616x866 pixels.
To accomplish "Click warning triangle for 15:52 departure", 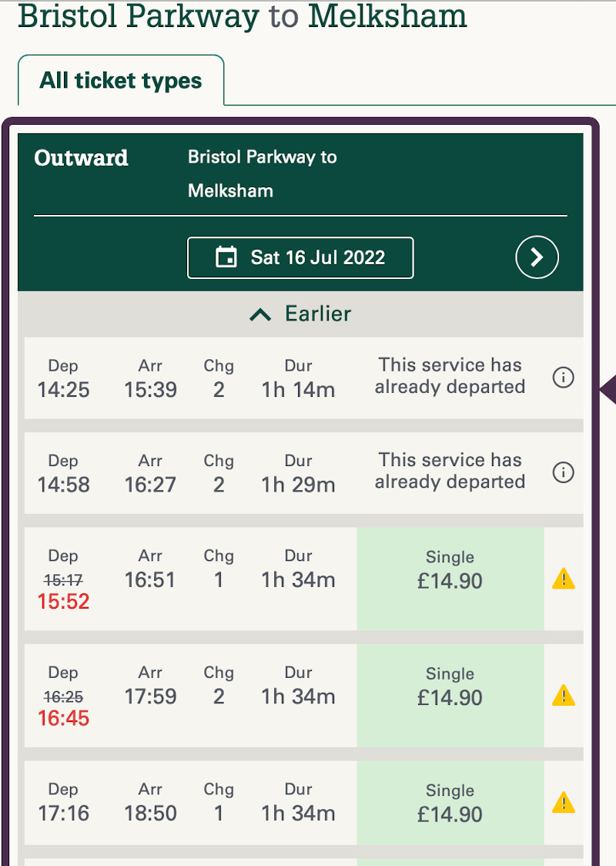I will pyautogui.click(x=564, y=579).
